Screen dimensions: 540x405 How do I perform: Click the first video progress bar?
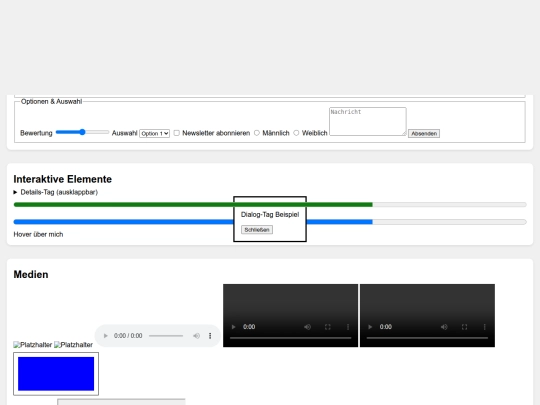(x=290, y=338)
